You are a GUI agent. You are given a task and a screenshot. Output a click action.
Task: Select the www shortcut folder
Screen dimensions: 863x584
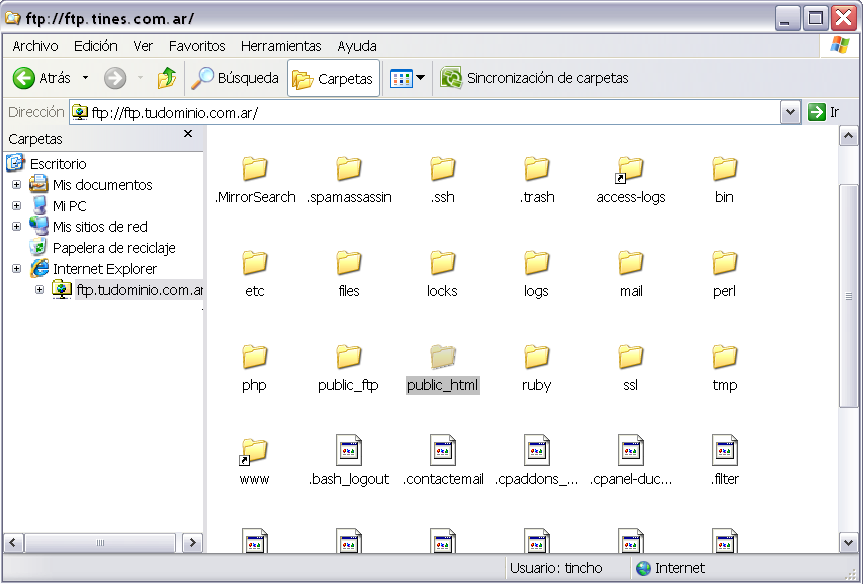(255, 461)
